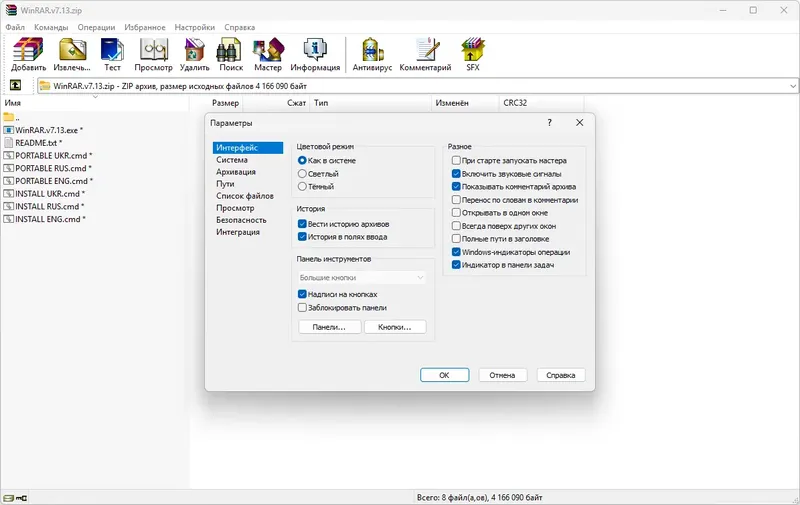
Task: Open the Операции menu
Action: pyautogui.click(x=96, y=27)
